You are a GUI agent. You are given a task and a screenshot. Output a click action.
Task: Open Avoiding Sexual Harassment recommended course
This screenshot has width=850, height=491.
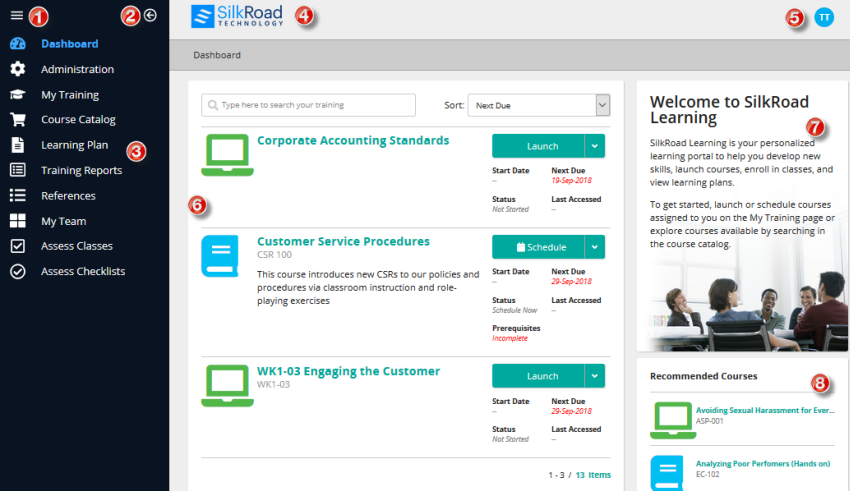pyautogui.click(x=765, y=410)
